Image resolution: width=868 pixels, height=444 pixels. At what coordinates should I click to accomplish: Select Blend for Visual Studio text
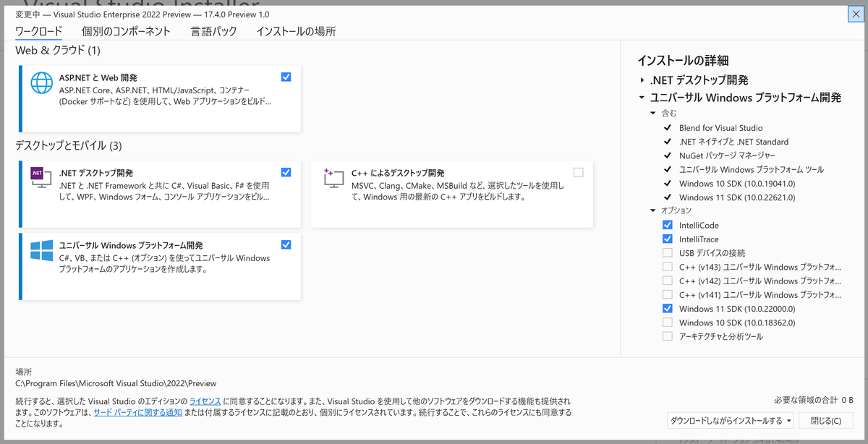pos(720,128)
